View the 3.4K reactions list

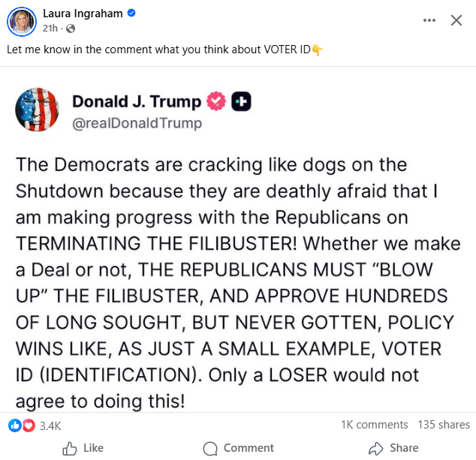click(x=50, y=425)
